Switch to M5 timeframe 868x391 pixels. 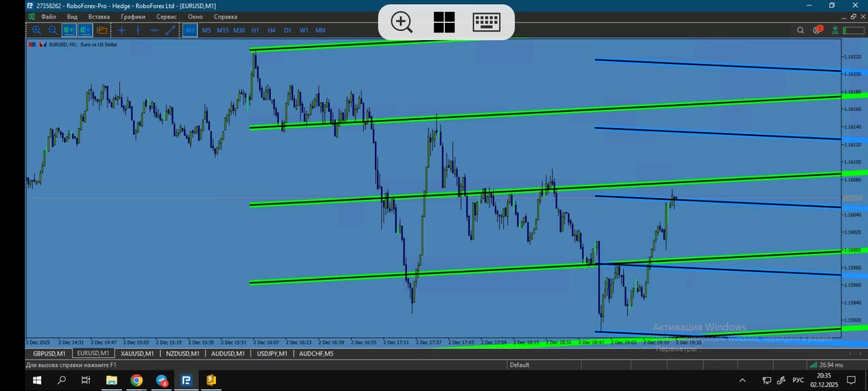[x=207, y=30]
